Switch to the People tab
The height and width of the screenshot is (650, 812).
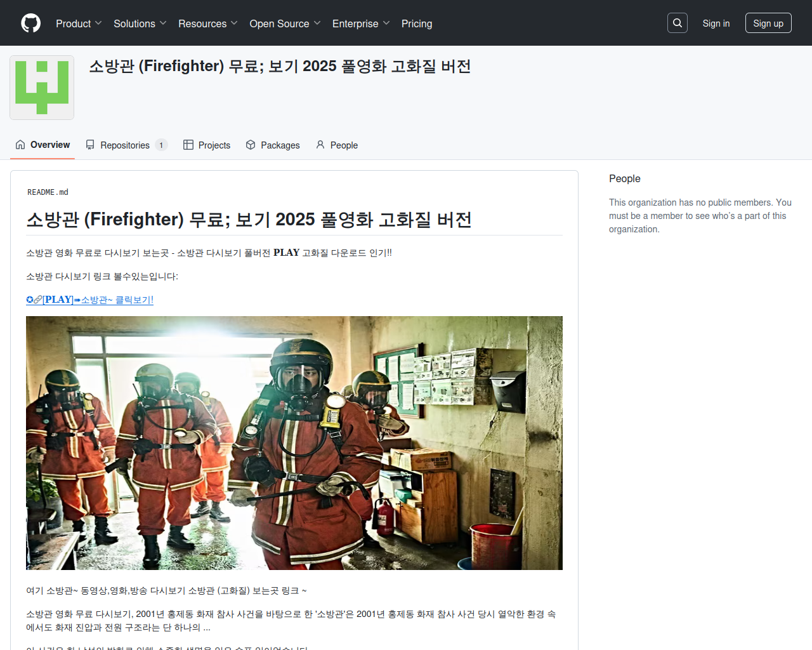coord(337,145)
